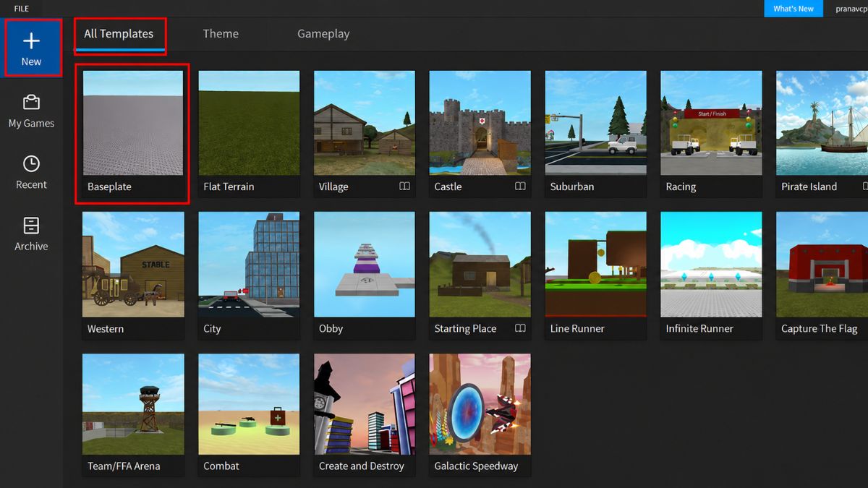
Task: Switch to the Gameplay tab
Action: 323,33
